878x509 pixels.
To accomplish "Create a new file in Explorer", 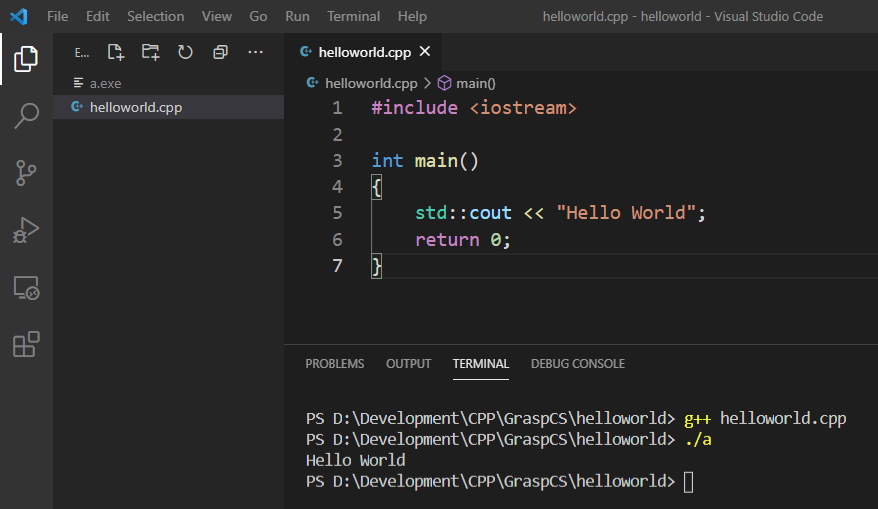I will pos(115,52).
